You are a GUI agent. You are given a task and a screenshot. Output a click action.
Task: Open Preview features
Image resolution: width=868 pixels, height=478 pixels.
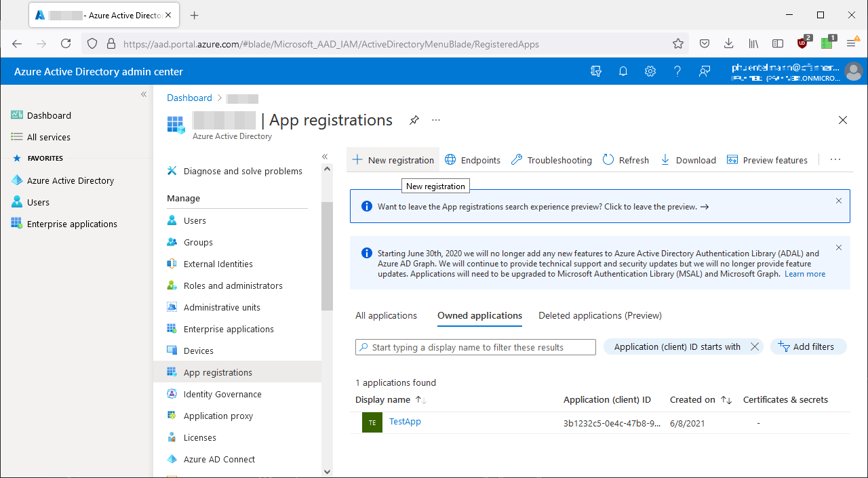[767, 159]
